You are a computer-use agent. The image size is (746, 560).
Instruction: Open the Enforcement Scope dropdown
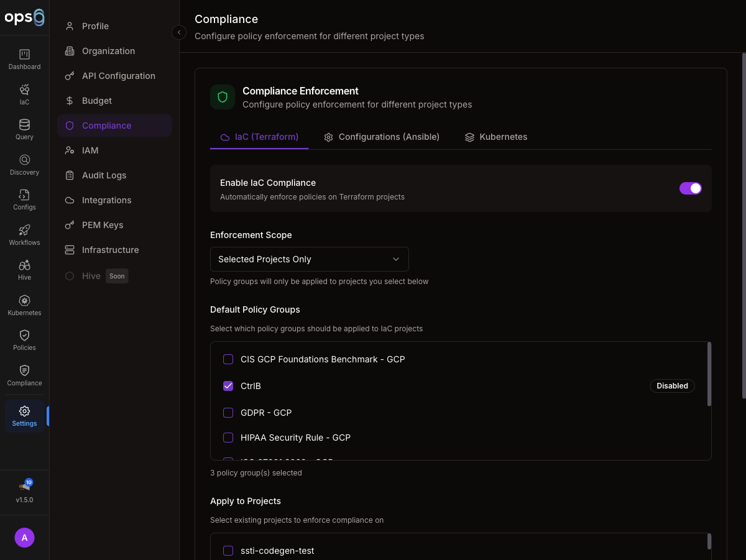coord(309,259)
